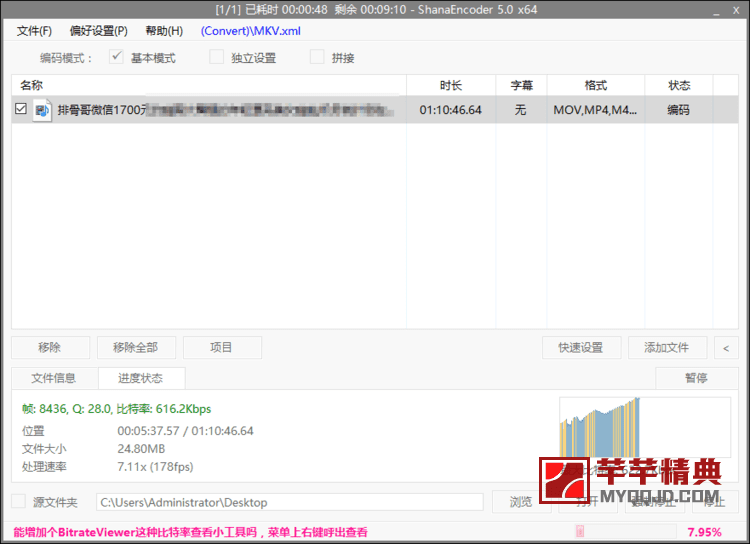Image resolution: width=750 pixels, height=544 pixels.
Task: Click the 7.95% progress percentage
Action: tap(704, 532)
